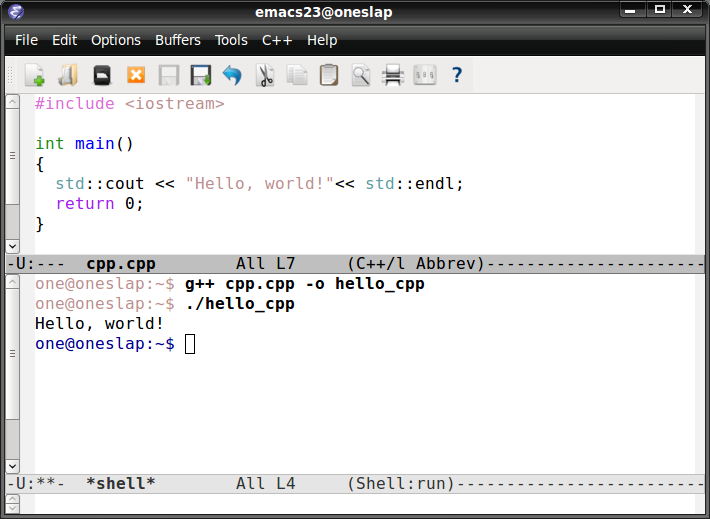Click the Save As toolbar icon
The width and height of the screenshot is (710, 519).
click(201, 75)
